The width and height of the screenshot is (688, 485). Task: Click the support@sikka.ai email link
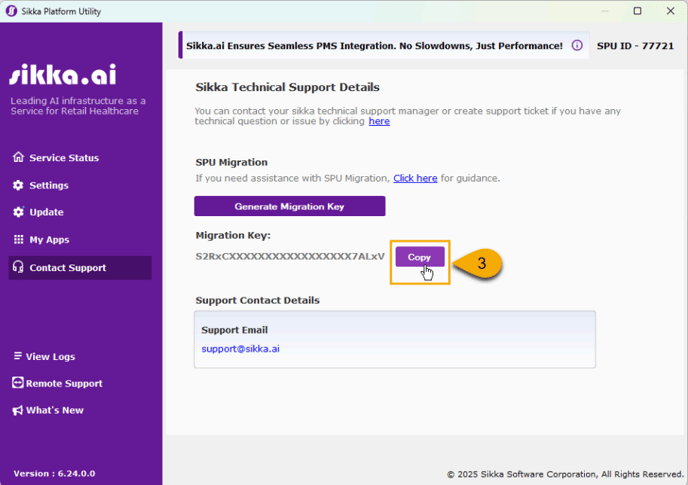(x=240, y=349)
